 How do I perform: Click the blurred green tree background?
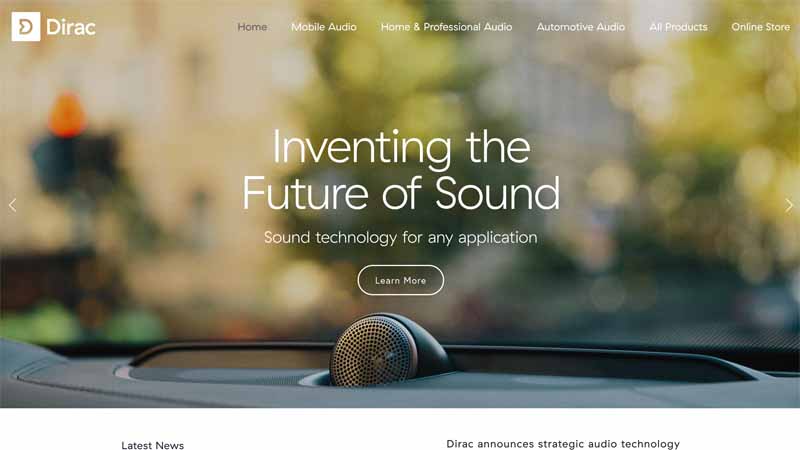click(x=388, y=77)
